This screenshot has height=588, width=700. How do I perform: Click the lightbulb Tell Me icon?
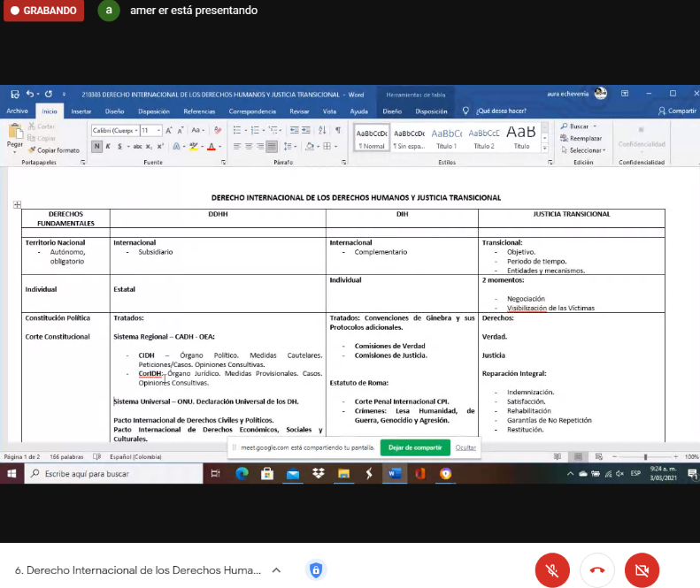click(x=465, y=111)
